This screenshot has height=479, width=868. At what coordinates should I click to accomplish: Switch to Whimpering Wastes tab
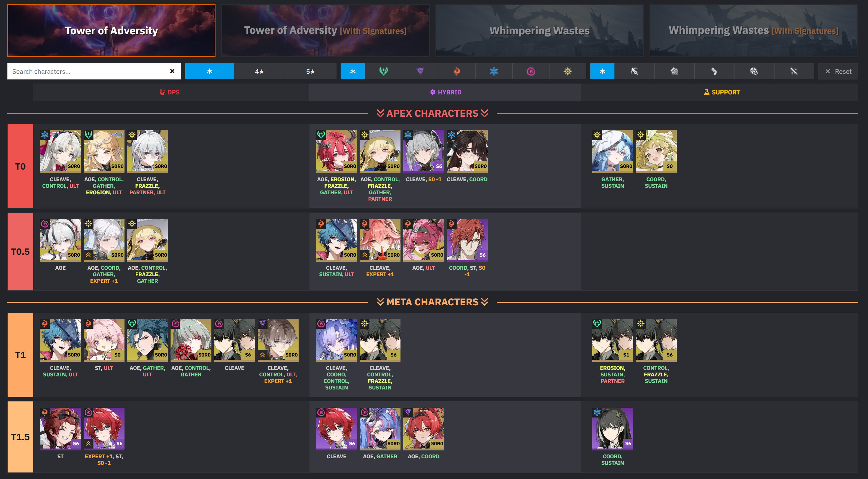click(x=539, y=31)
